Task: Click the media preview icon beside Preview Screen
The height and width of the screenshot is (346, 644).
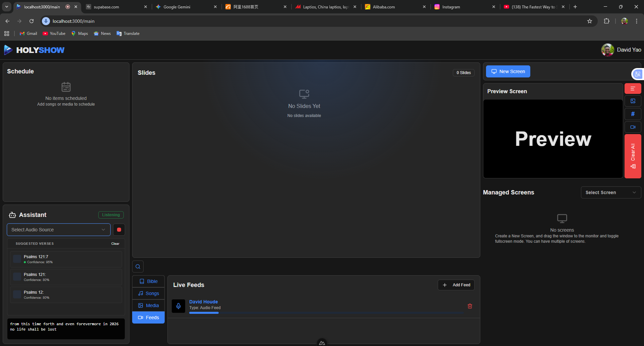Action: (633, 101)
